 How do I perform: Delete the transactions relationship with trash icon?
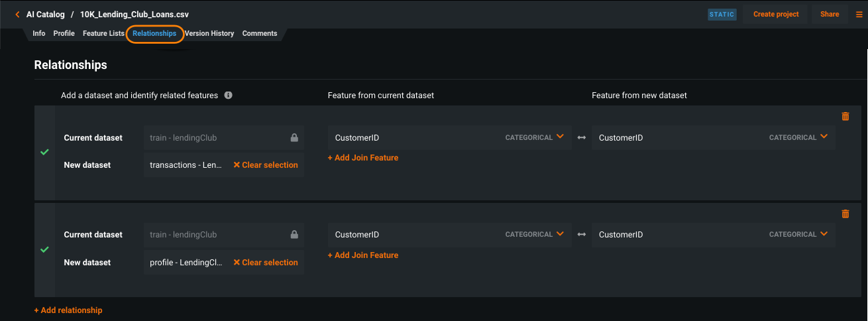[x=845, y=116]
